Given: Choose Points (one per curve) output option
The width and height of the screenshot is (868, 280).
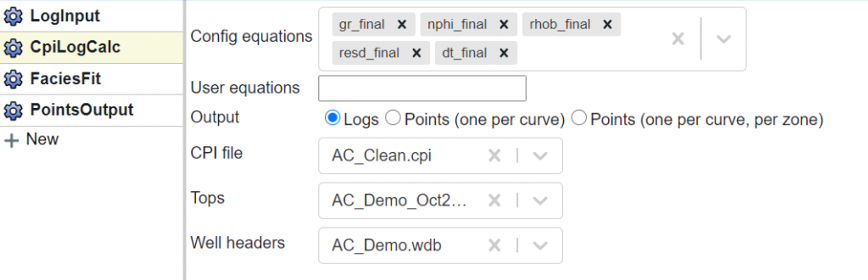Looking at the screenshot, I should point(393,118).
